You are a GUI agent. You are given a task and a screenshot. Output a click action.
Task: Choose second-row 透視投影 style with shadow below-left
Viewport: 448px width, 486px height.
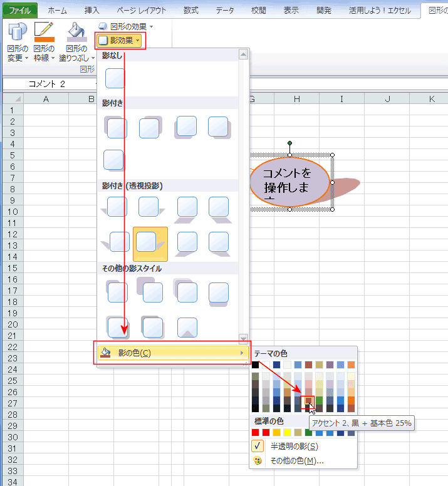[x=185, y=244]
